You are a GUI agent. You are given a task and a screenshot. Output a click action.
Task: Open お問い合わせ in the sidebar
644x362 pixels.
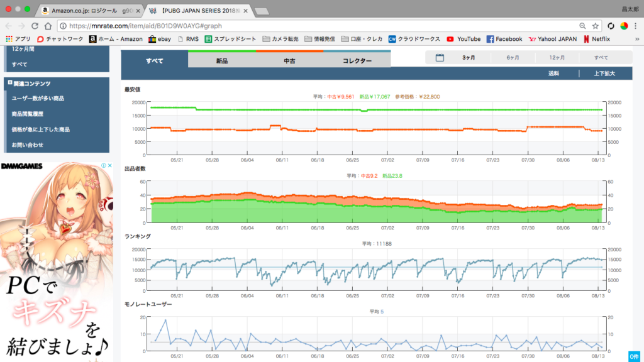(x=27, y=145)
